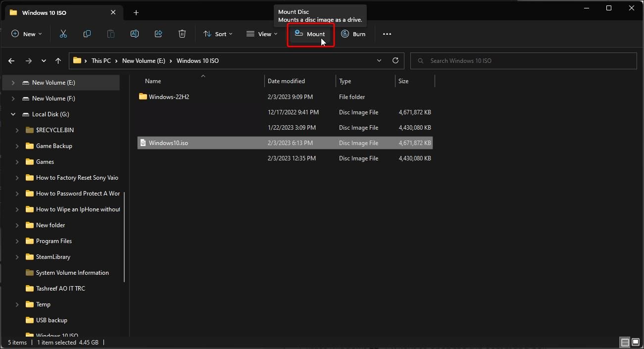Click the Cut scissors icon
Image resolution: width=644 pixels, height=349 pixels.
[63, 34]
